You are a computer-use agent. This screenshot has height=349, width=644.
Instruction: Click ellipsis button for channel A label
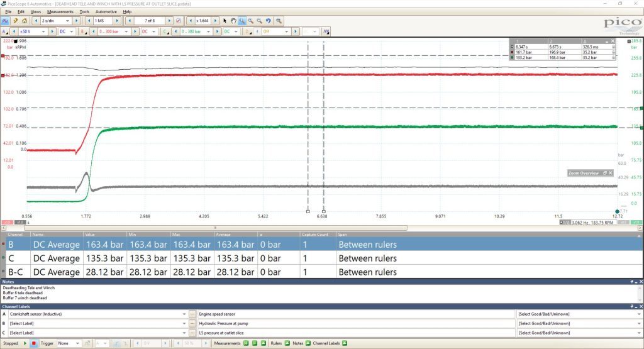pos(192,314)
